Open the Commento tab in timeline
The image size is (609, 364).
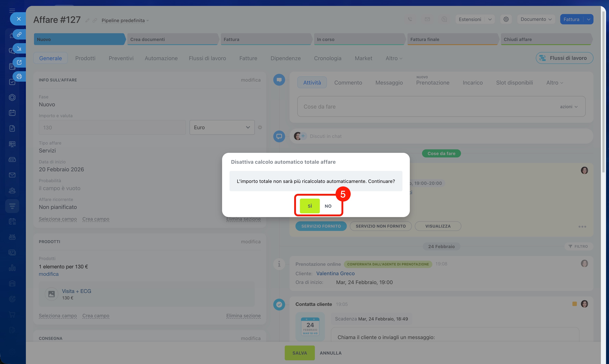pos(348,83)
